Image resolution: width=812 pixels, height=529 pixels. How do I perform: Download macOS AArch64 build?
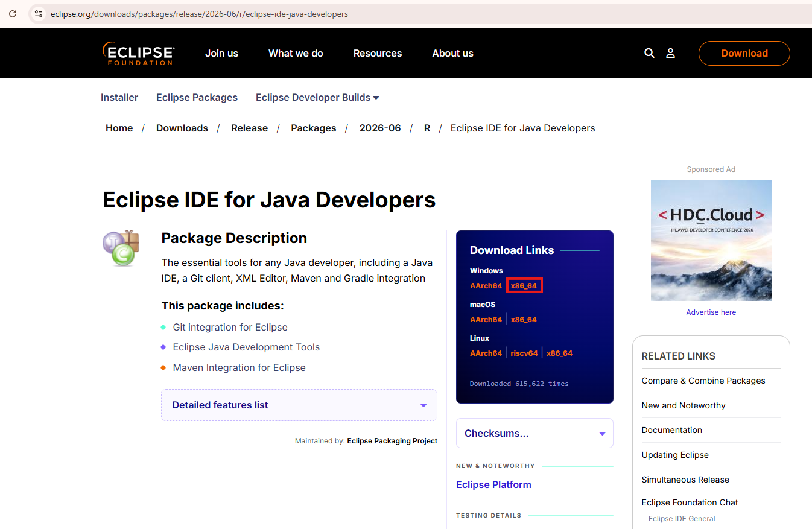click(486, 320)
